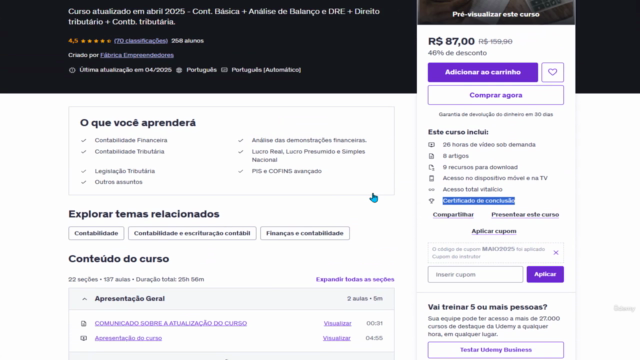Click the captions icon beside Português [Automático]
Image resolution: width=640 pixels, height=360 pixels.
(224, 70)
